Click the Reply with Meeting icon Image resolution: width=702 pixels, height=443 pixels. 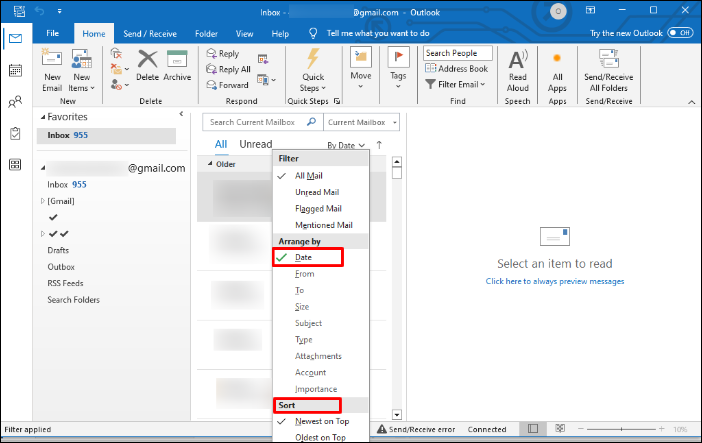(x=263, y=59)
